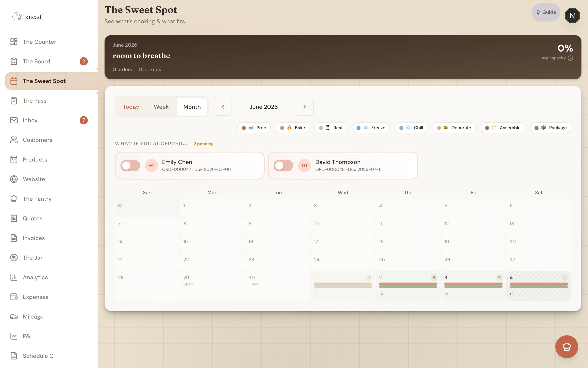Viewport: 588px width, 368px height.
Task: Click The Sweet Spot calendar icon
Action: coord(14,81)
